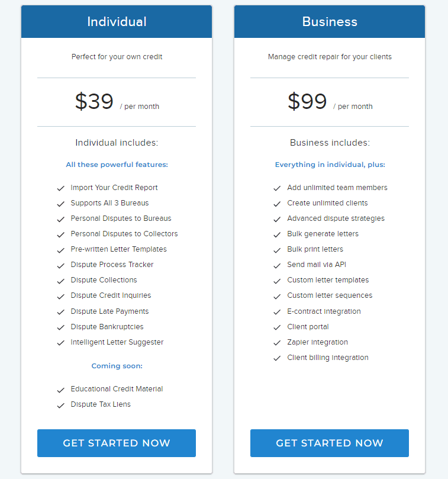Click the $39 per month price
Viewport: 448px width, 479px height.
[x=117, y=102]
